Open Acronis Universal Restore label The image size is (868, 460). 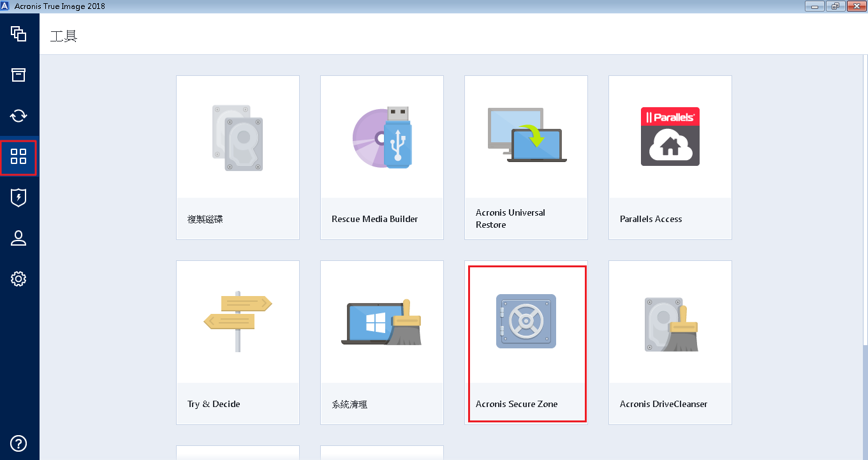coord(510,219)
